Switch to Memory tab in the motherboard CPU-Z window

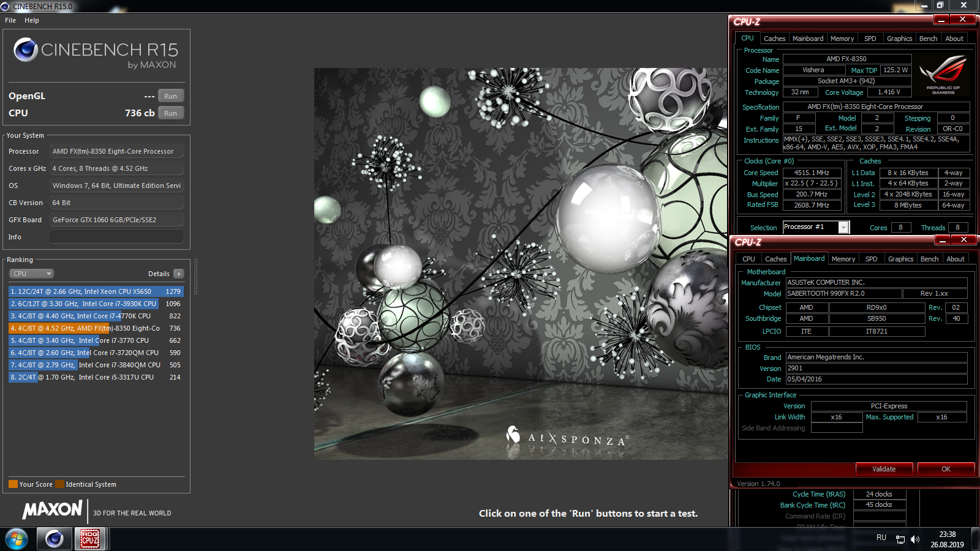[x=843, y=259]
